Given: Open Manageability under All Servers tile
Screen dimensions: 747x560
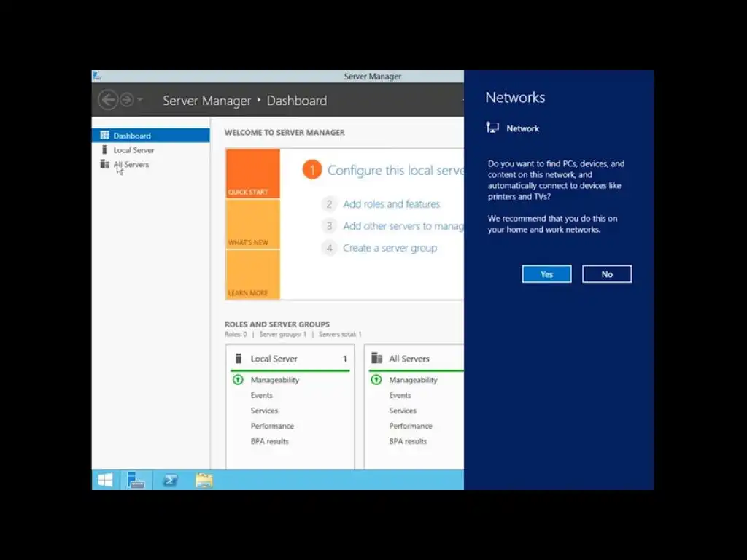Looking at the screenshot, I should [413, 380].
